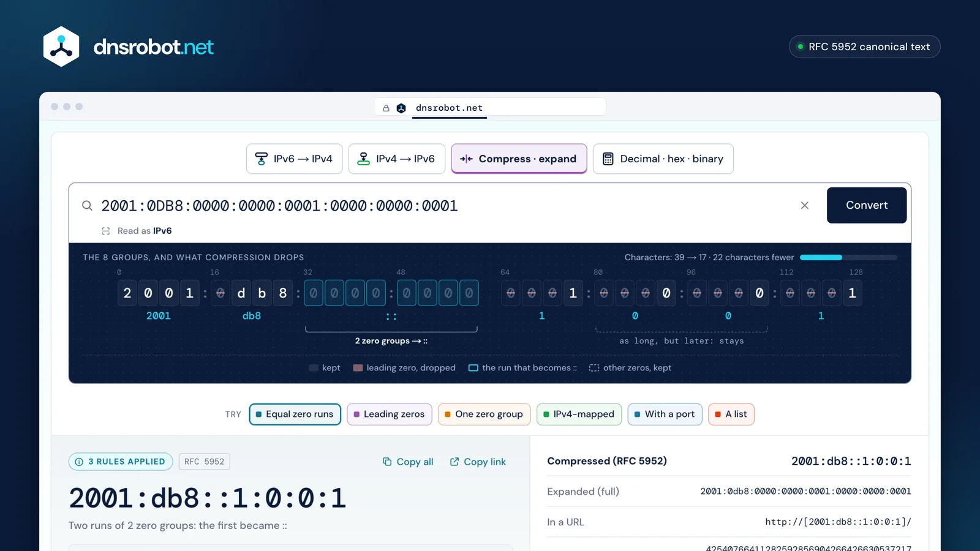Image resolution: width=980 pixels, height=551 pixels.
Task: Switch to the IPv6 → IPv4 tab
Action: (x=294, y=159)
